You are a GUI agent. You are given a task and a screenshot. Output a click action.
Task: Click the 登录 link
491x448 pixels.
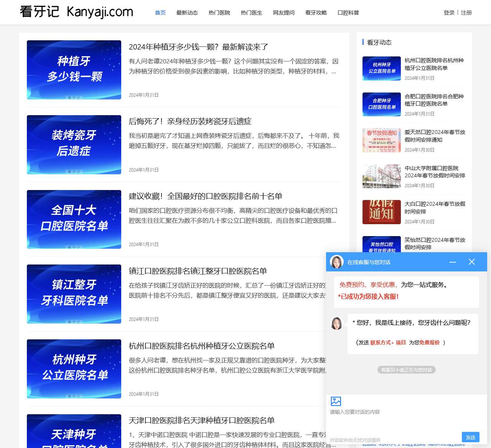449,13
